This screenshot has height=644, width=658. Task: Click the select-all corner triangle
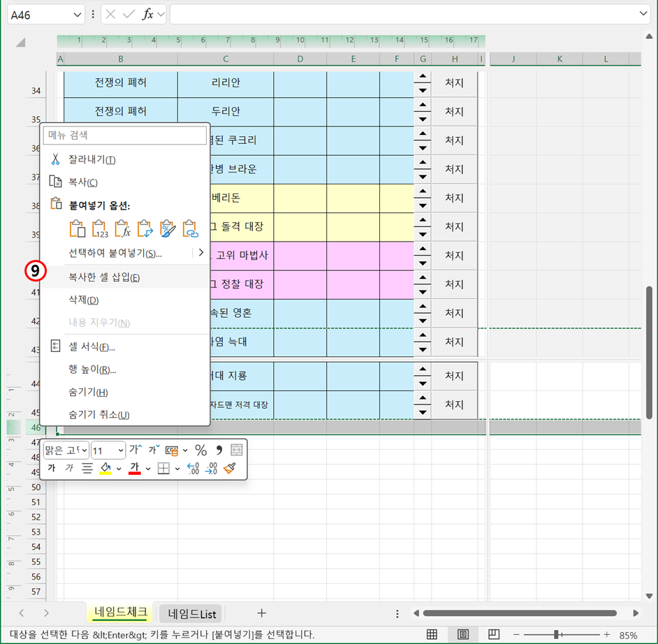(x=20, y=42)
